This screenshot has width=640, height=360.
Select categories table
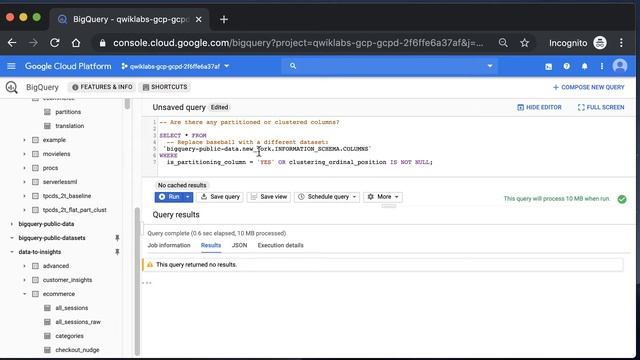[69, 336]
